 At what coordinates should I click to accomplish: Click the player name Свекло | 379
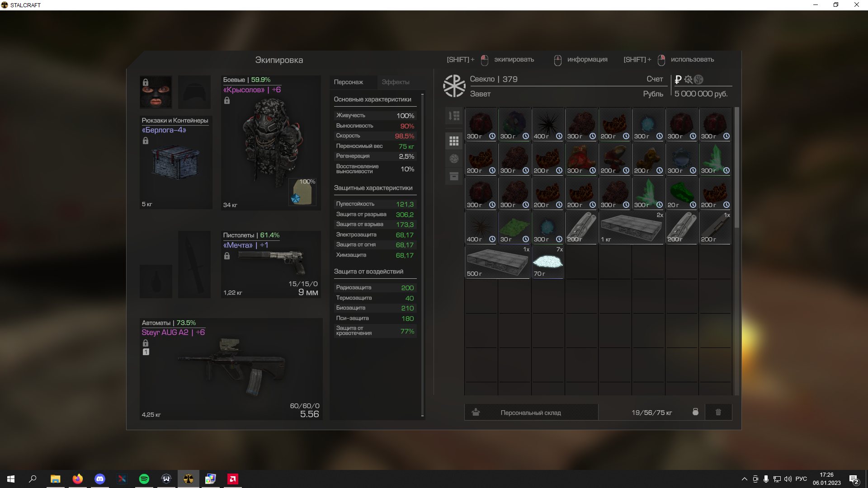(494, 79)
